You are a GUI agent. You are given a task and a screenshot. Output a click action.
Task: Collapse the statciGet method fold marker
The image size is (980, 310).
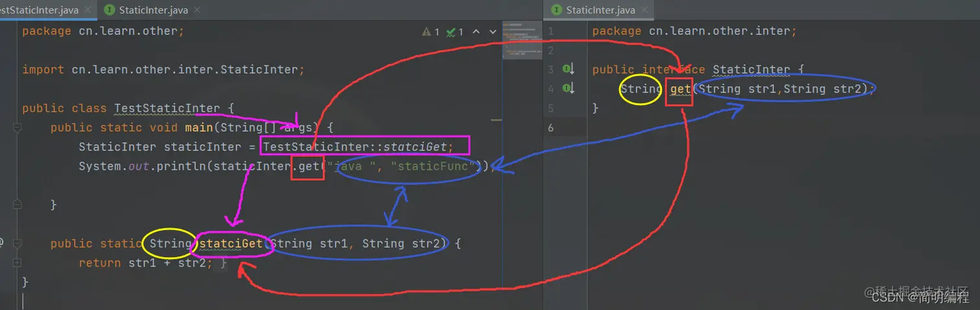(16, 243)
